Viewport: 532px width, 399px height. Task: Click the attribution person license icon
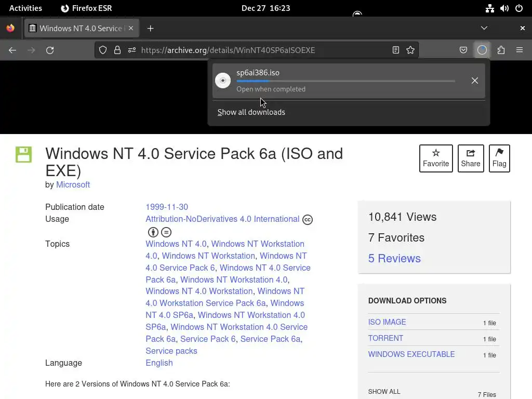[153, 232]
